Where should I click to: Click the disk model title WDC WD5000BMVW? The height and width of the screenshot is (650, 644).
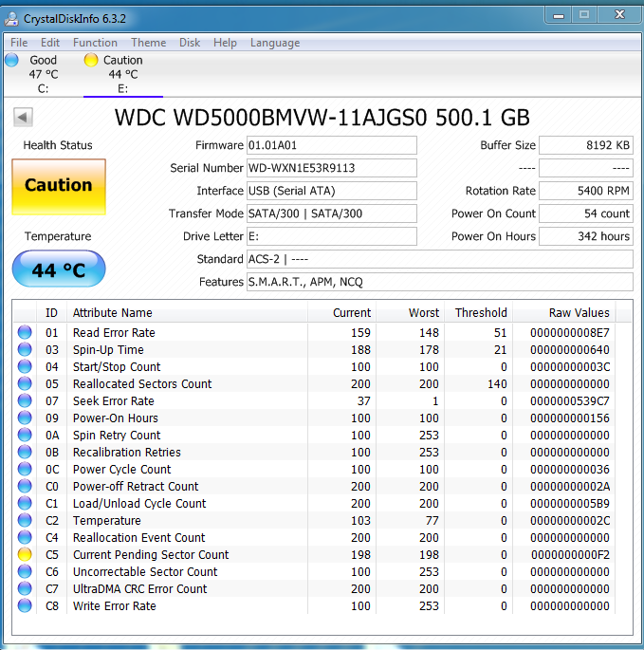pos(322,118)
